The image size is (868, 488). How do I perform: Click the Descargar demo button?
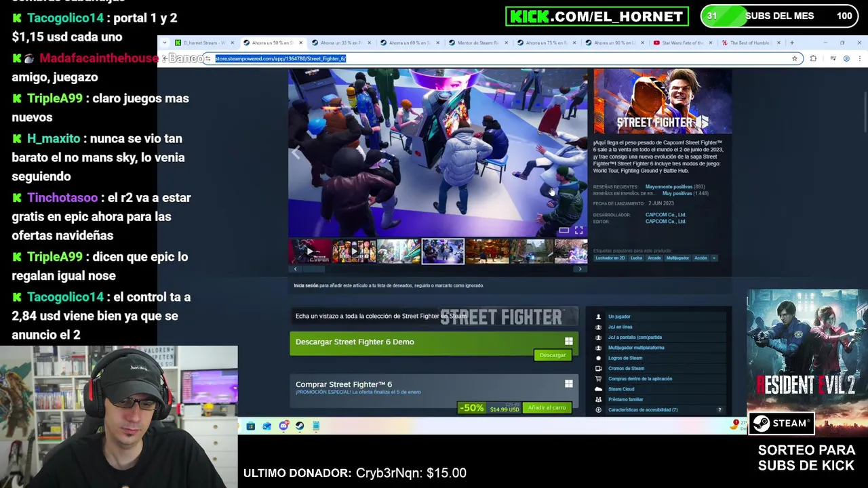(x=553, y=355)
